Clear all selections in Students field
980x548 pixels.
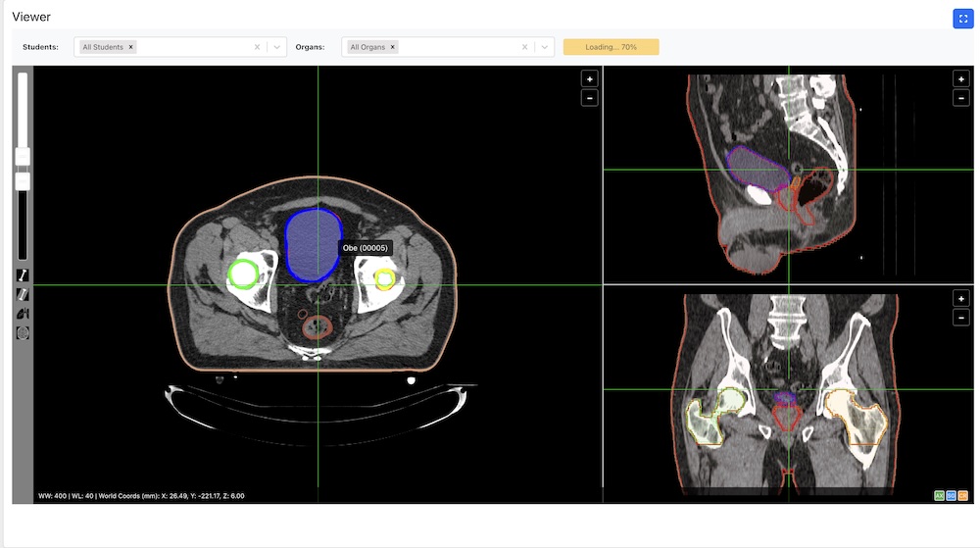pyautogui.click(x=257, y=47)
